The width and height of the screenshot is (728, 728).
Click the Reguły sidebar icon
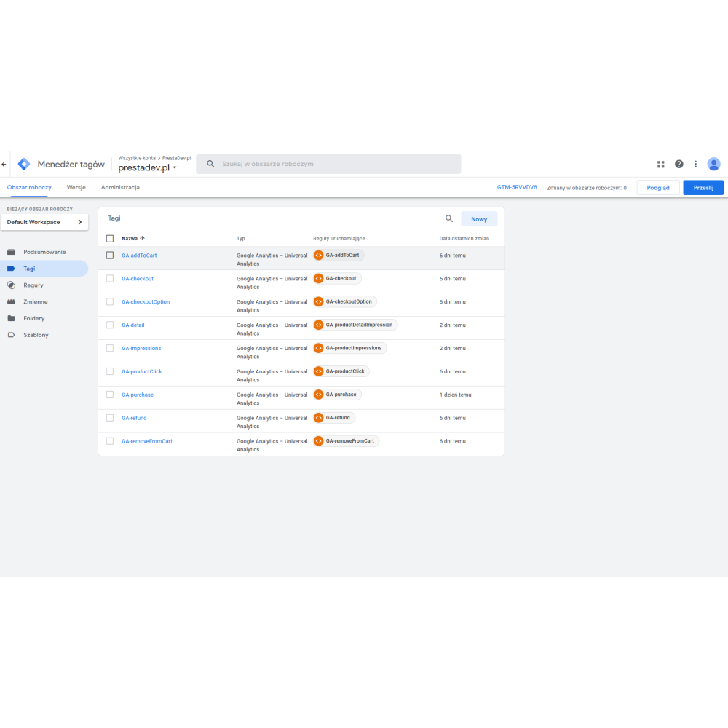[11, 285]
